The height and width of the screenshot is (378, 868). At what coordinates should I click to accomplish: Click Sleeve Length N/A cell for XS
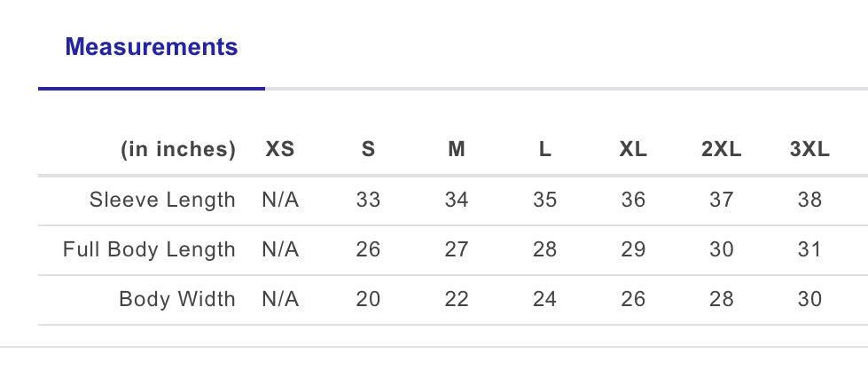coord(280,200)
